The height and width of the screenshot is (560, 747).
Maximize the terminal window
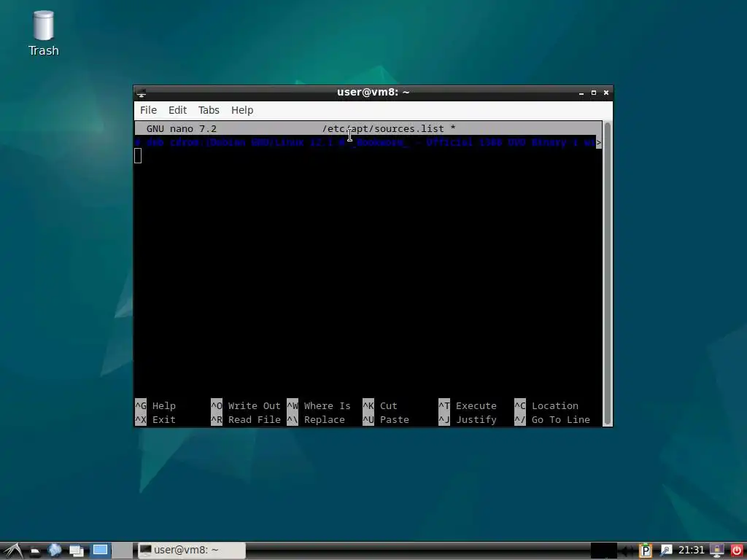pos(594,93)
